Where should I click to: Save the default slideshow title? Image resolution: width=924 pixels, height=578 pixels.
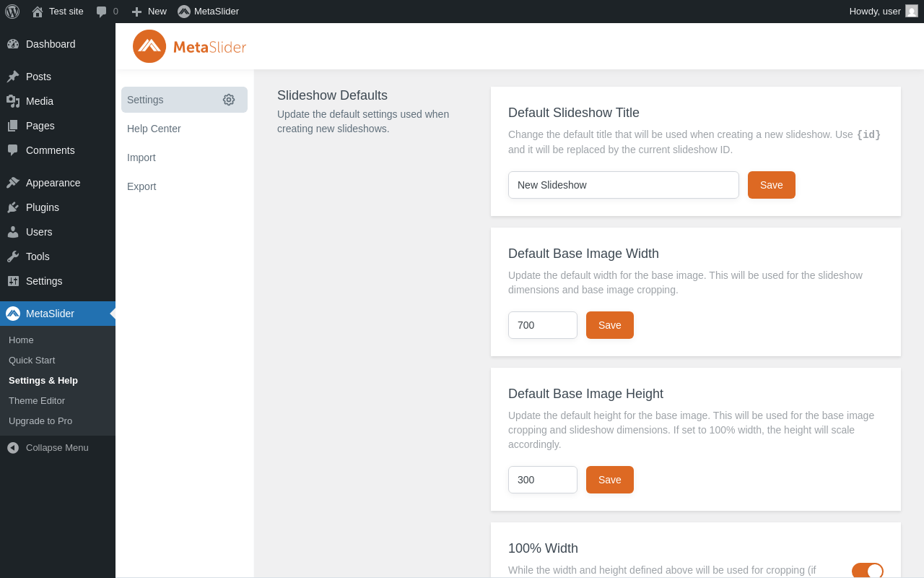point(771,185)
